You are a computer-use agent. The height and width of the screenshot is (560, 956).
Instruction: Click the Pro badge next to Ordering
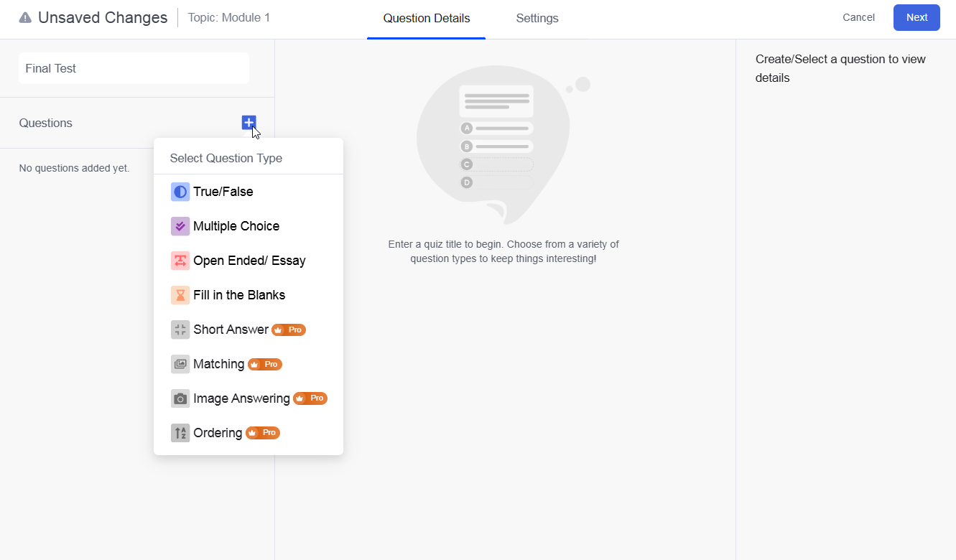[263, 433]
